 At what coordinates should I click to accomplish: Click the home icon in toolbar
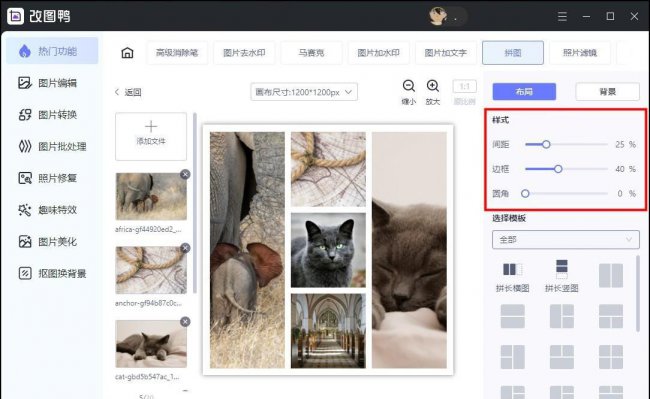tap(127, 53)
